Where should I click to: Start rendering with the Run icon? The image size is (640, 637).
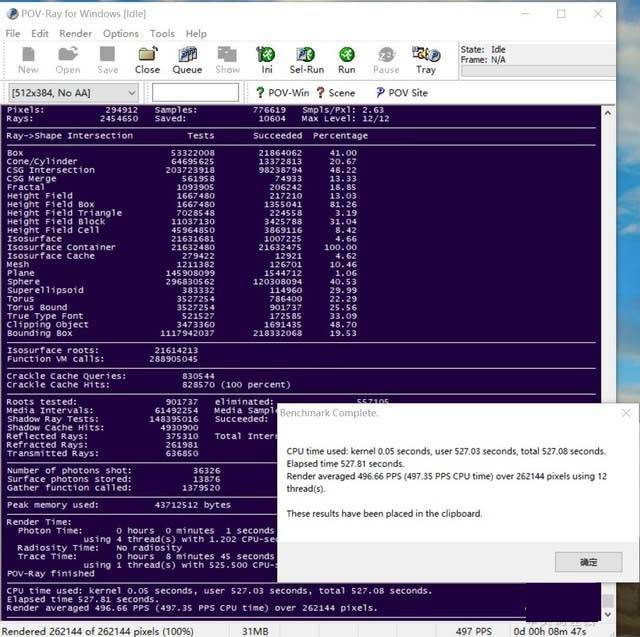click(x=346, y=60)
